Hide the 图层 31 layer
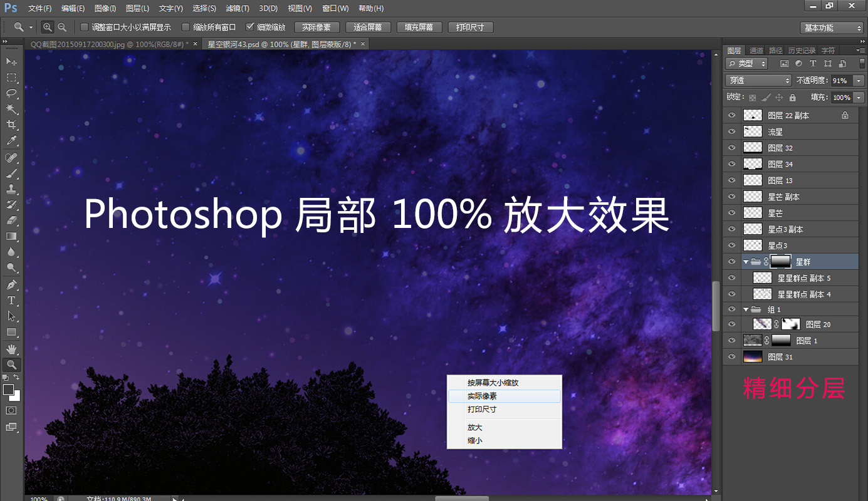The height and width of the screenshot is (501, 868). point(731,357)
